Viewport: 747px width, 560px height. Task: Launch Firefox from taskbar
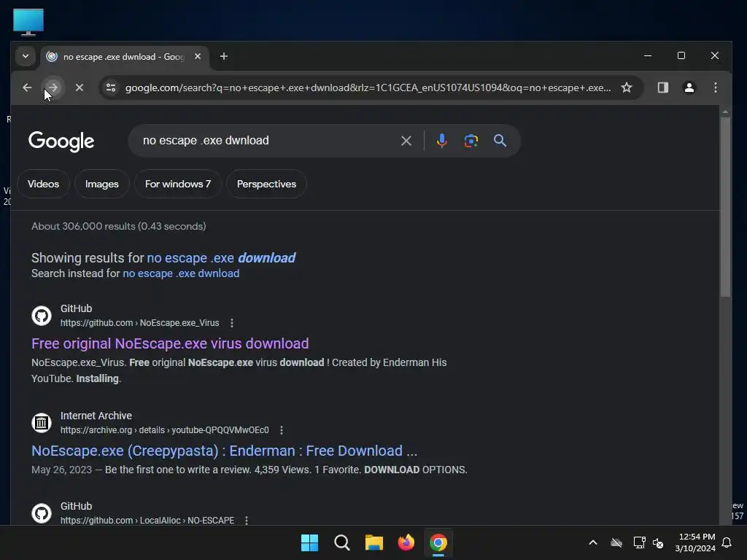(406, 542)
